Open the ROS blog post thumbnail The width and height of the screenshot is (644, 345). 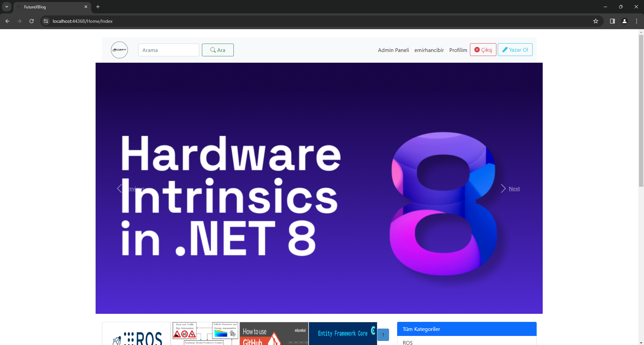137,334
